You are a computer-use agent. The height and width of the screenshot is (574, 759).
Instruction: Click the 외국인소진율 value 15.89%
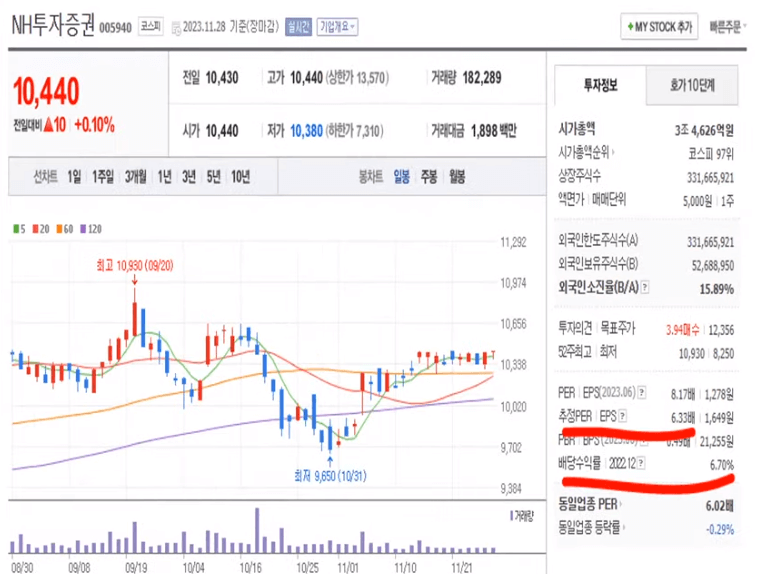coord(717,289)
